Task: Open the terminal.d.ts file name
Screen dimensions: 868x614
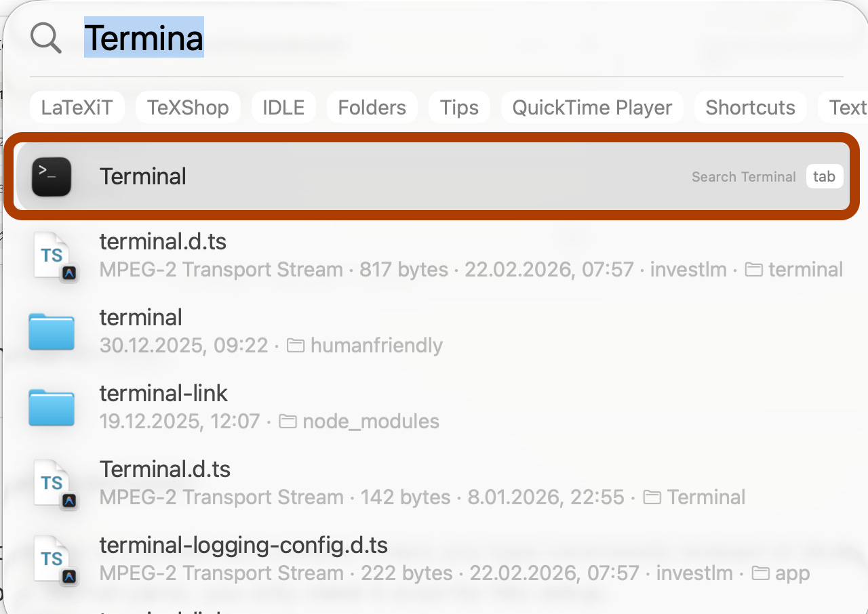Action: tap(163, 241)
